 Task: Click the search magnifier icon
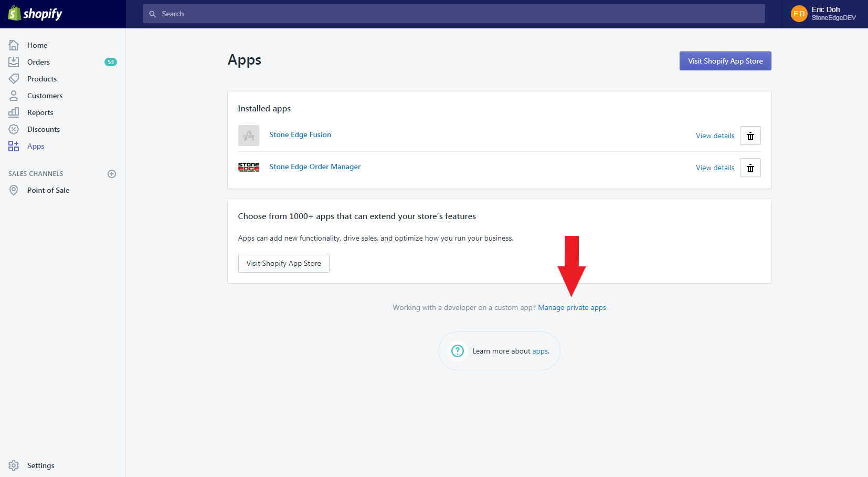tap(153, 14)
